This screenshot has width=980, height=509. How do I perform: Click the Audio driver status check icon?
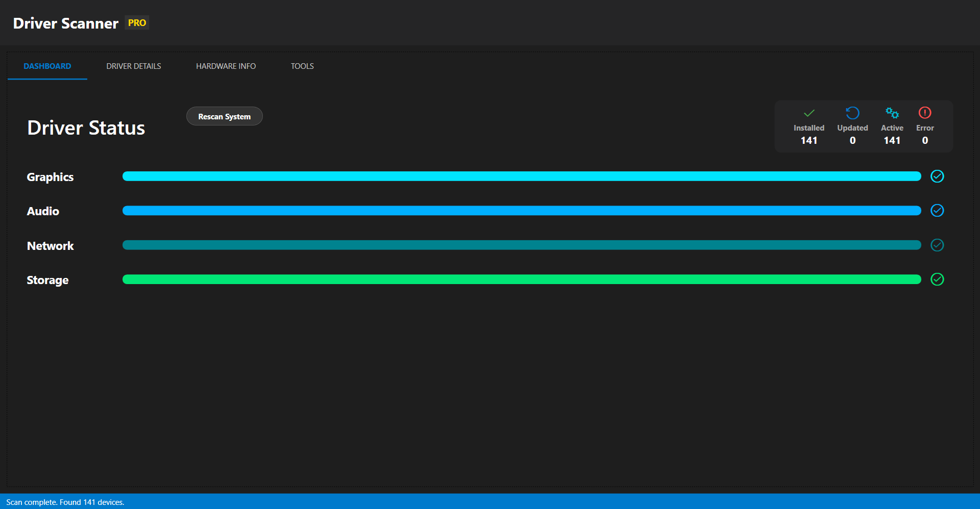tap(937, 211)
